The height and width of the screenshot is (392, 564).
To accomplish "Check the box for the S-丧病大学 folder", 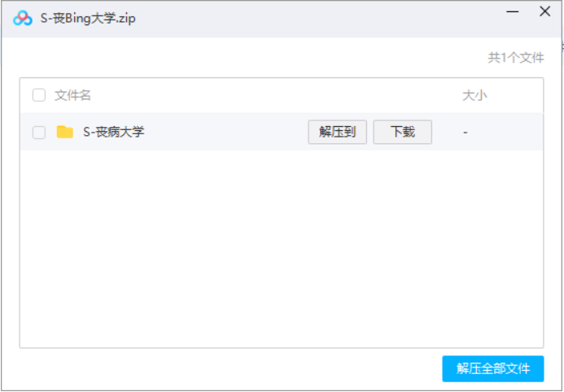I will [39, 133].
